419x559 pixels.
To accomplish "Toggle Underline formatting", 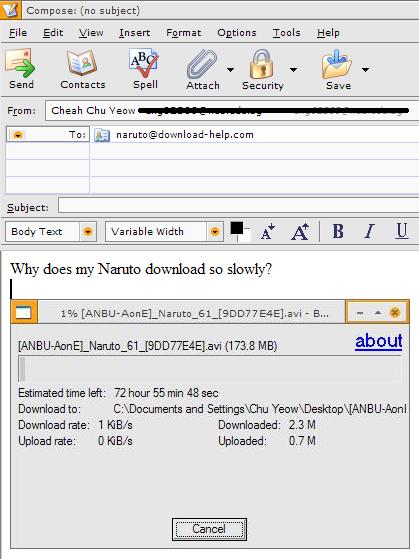I will click(402, 231).
